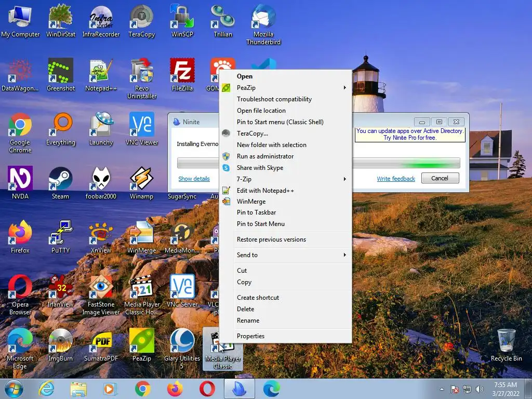Open Windows Explorer from the taskbar
This screenshot has width=532, height=399.
click(78, 389)
